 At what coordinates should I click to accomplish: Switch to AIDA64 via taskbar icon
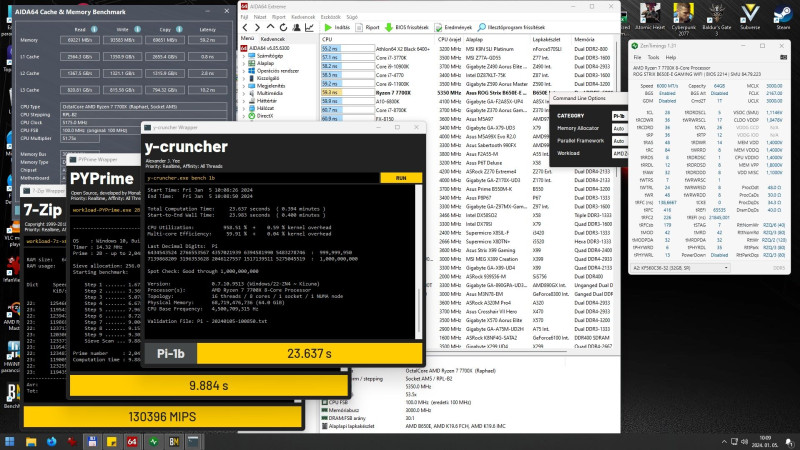point(132,441)
